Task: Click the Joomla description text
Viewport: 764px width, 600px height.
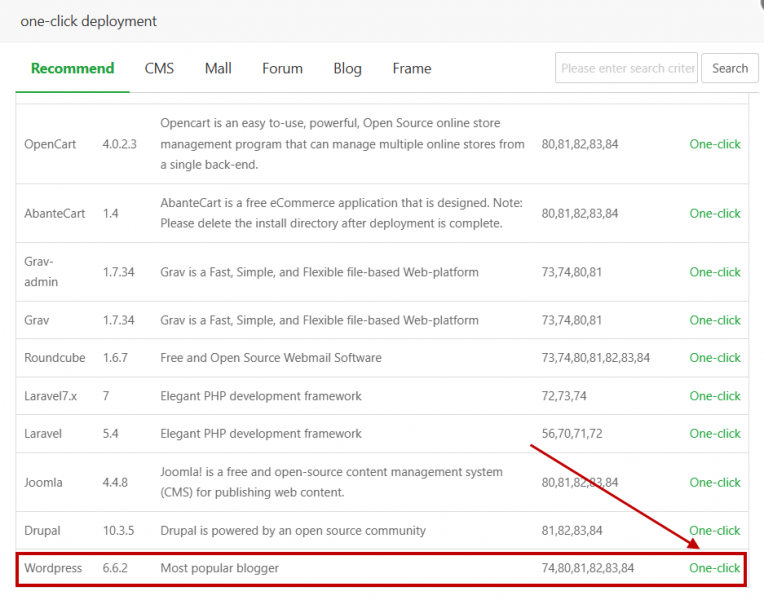Action: tap(331, 482)
